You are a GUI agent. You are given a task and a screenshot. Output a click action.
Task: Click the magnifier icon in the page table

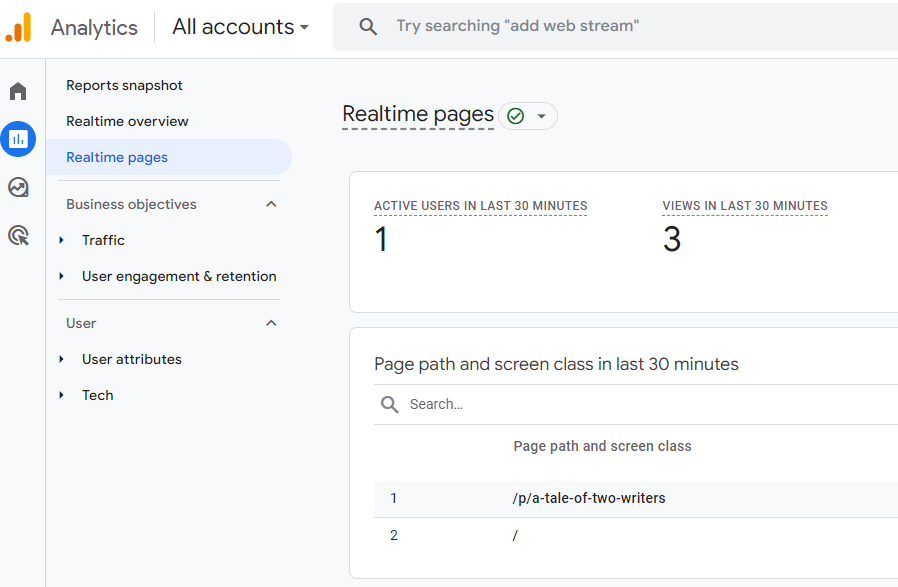click(389, 404)
